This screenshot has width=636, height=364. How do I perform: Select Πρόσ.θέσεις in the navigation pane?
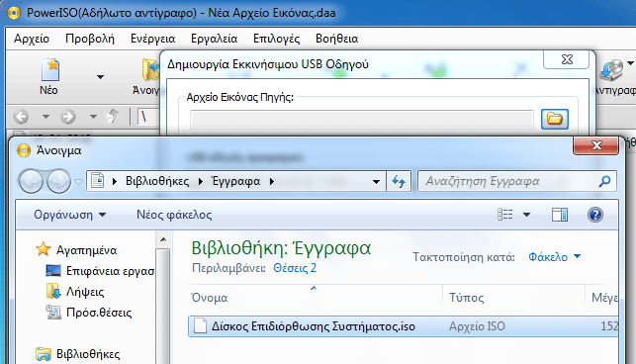pyautogui.click(x=99, y=313)
